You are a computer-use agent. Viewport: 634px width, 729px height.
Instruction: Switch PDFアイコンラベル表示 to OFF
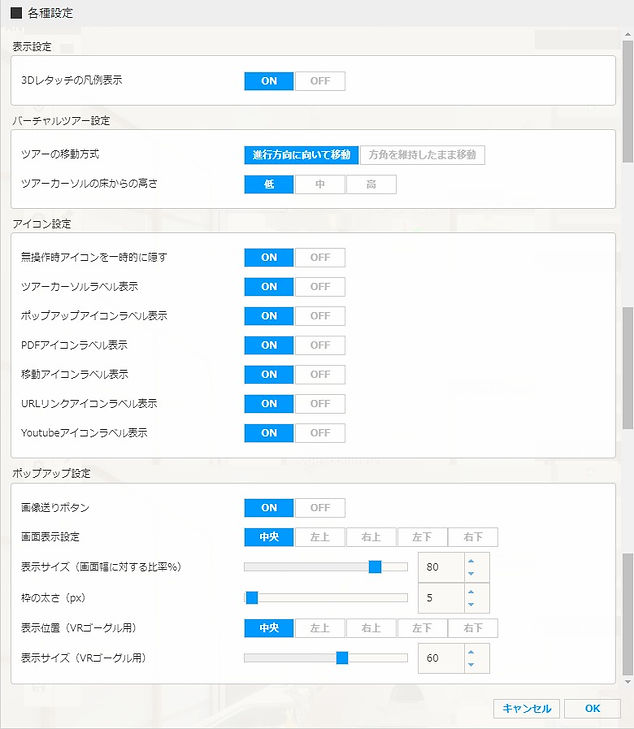[320, 345]
